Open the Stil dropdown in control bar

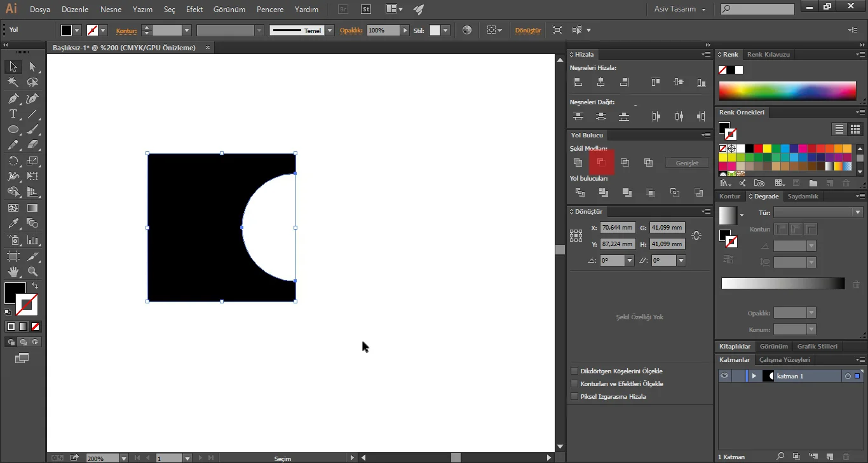click(445, 30)
